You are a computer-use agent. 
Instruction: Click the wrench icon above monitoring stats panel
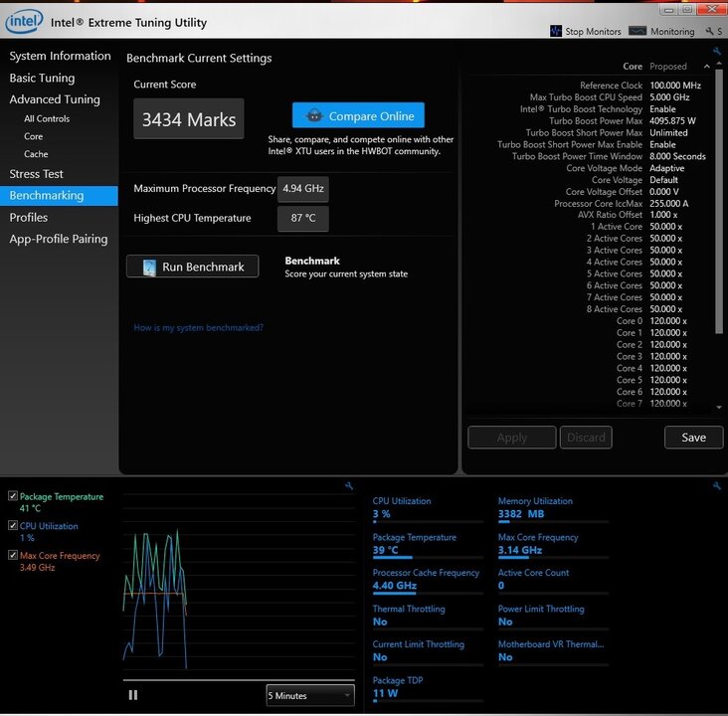pos(717,485)
